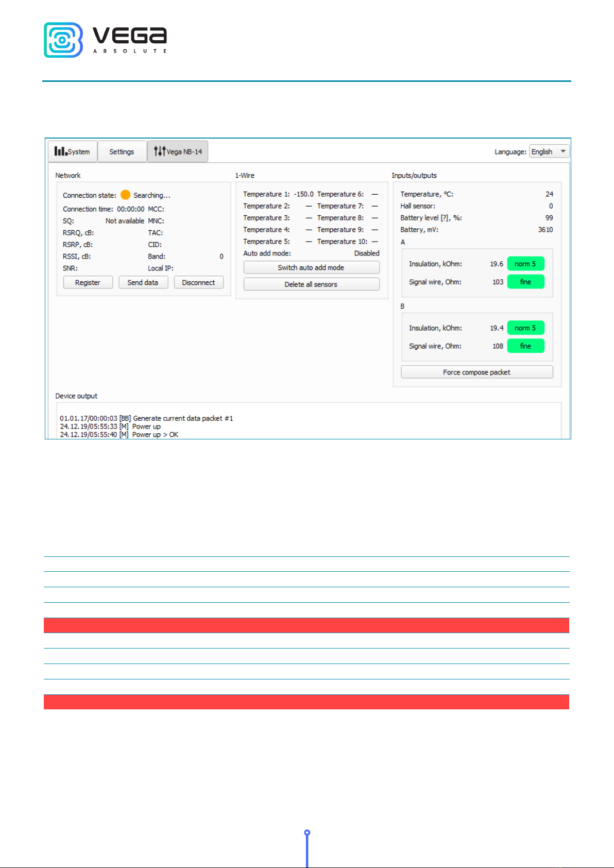
Task: Click the Temperature, °C value 24
Action: click(x=550, y=194)
